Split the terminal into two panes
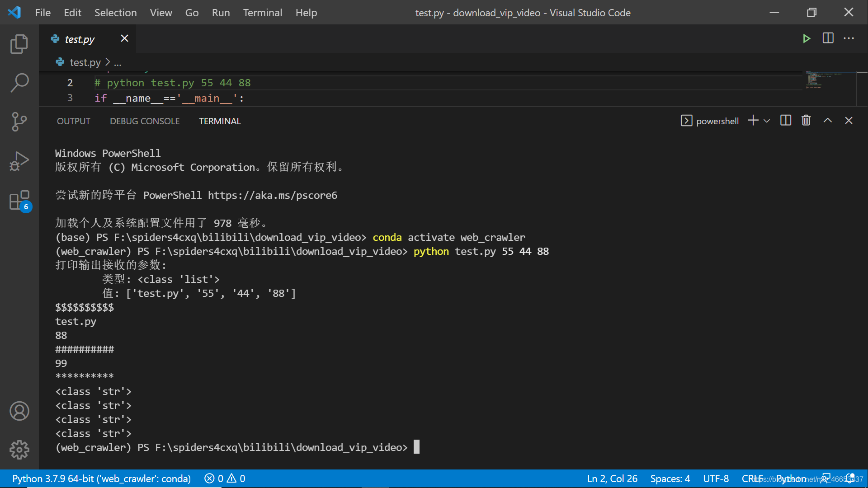Viewport: 868px width, 488px height. pos(785,120)
